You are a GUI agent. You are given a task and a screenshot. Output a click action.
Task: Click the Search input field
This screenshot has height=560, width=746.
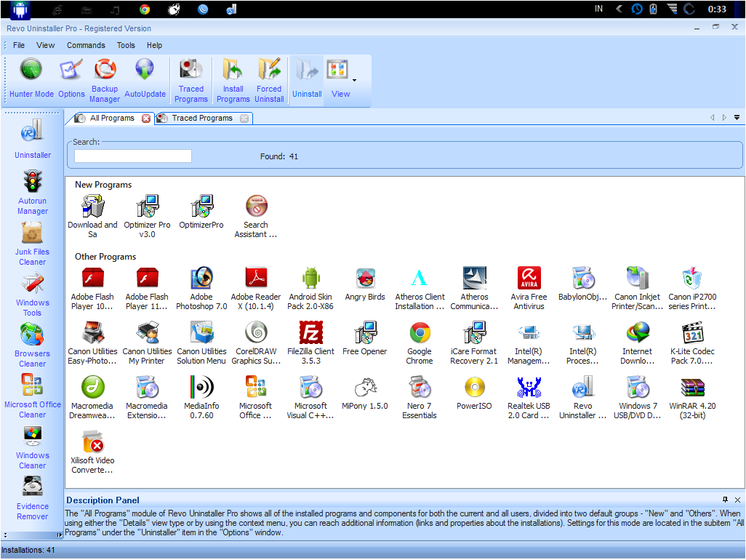[x=133, y=156]
